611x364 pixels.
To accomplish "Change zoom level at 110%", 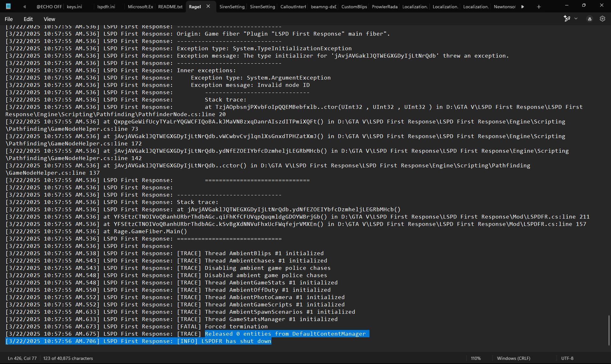I will (x=476, y=358).
